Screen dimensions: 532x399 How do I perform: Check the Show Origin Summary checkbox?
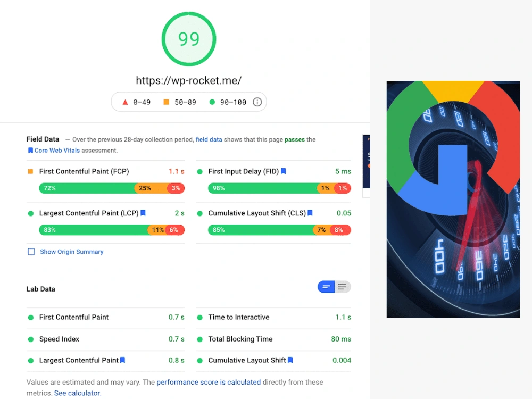(31, 252)
